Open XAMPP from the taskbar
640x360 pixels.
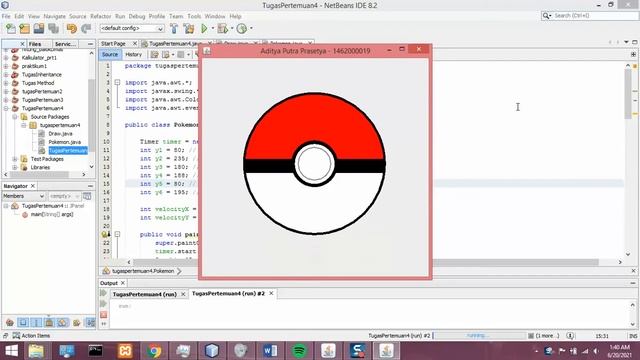[125, 351]
